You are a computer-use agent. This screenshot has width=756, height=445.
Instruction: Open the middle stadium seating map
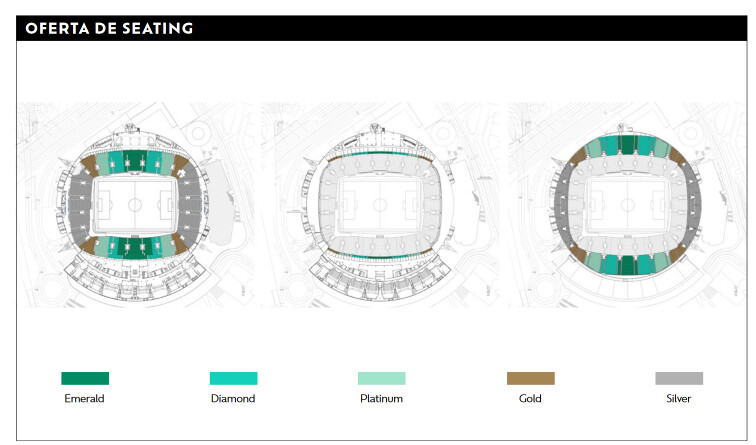(380, 204)
